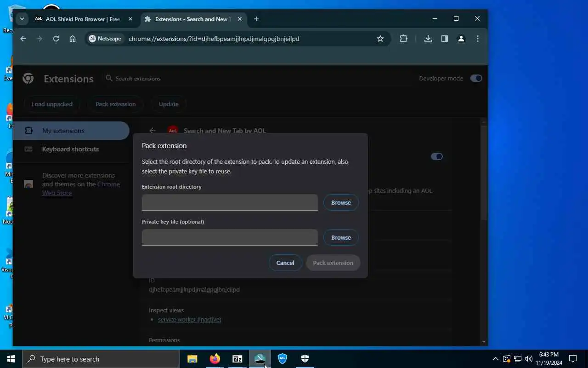
Task: Click the AOL icon beside the extension name
Action: (173, 131)
